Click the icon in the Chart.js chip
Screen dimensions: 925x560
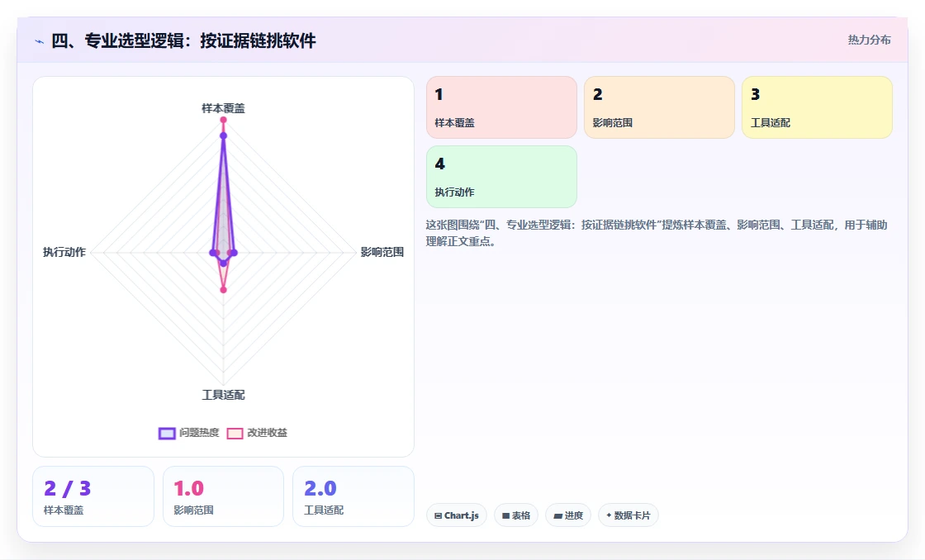tap(438, 515)
